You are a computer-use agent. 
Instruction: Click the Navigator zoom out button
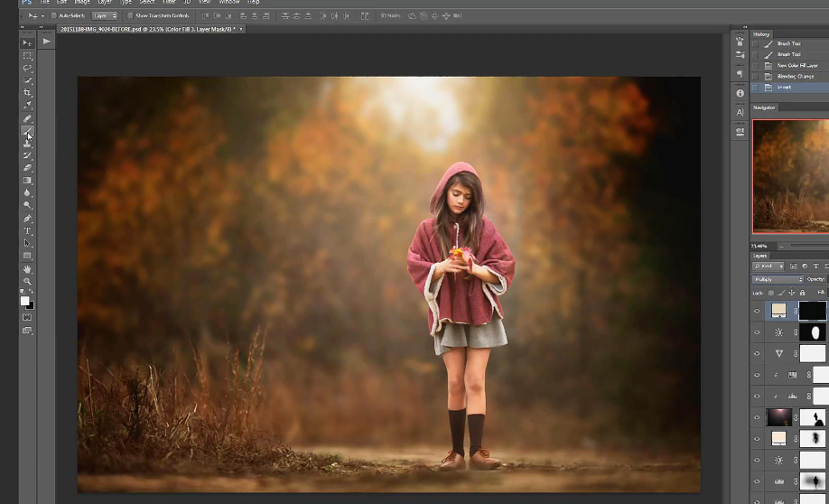782,246
